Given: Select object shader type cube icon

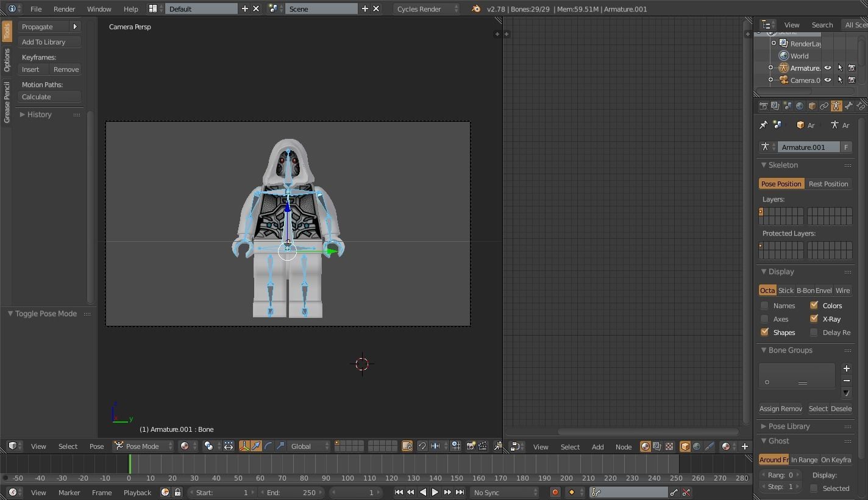Looking at the screenshot, I should [685, 446].
